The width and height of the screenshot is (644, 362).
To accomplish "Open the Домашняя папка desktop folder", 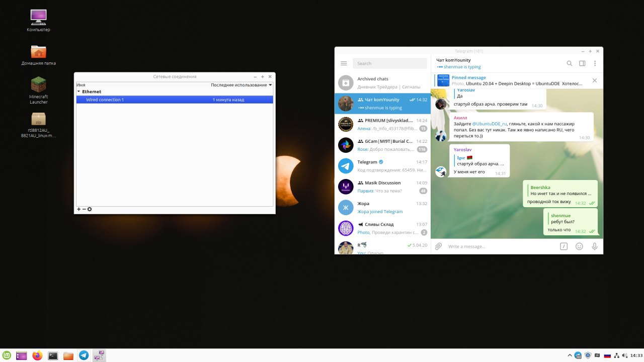I will tap(38, 55).
